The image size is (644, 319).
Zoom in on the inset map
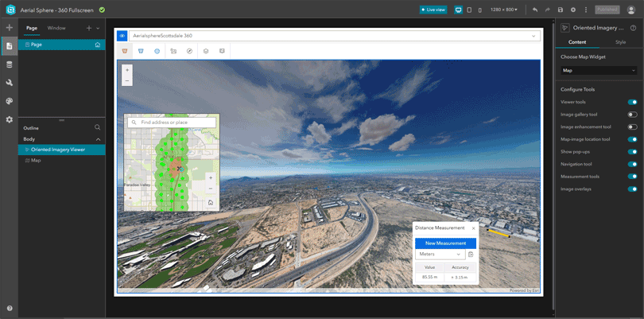tap(211, 177)
